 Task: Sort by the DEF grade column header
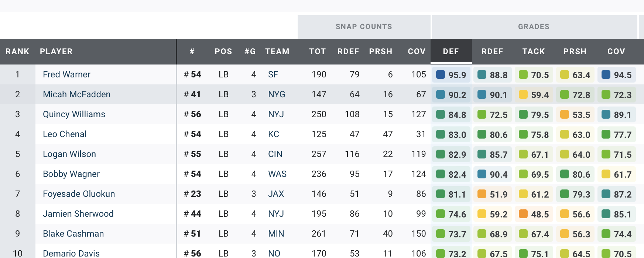click(451, 52)
